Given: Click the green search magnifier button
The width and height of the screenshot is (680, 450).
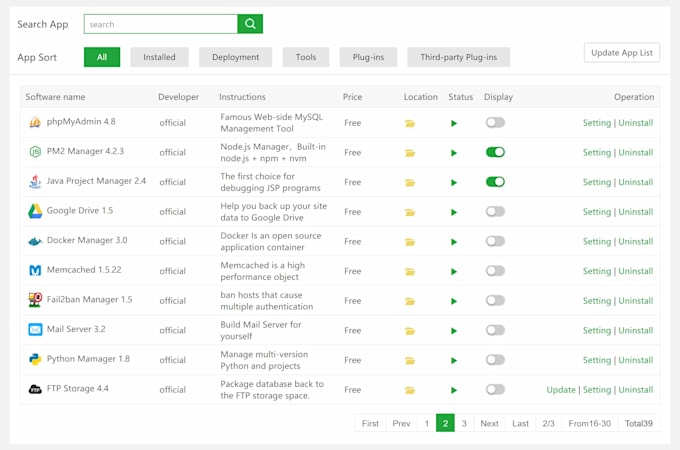Looking at the screenshot, I should point(250,24).
